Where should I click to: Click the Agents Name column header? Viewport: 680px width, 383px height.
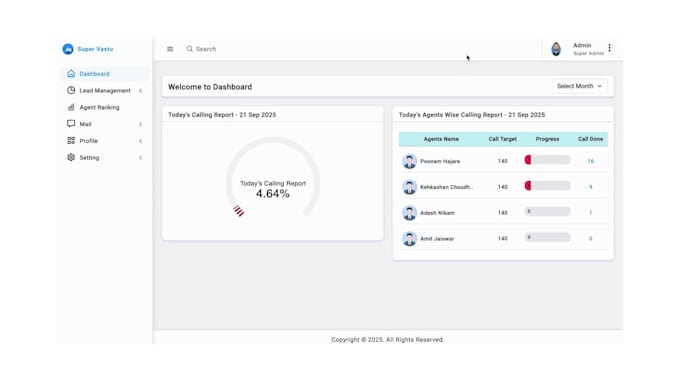(x=441, y=139)
